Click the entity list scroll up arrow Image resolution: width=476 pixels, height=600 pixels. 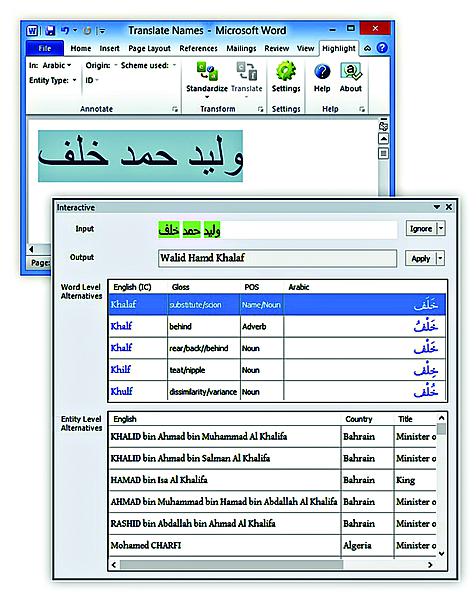[x=441, y=418]
